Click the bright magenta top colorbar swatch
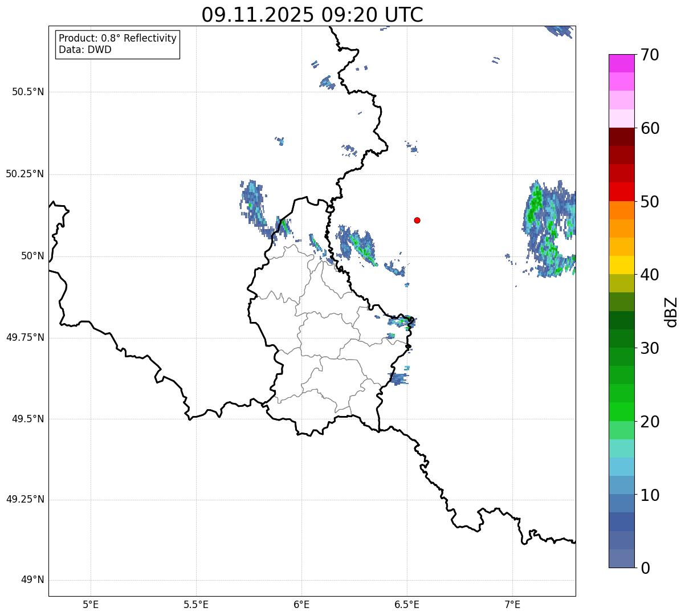This screenshot has height=616, width=685. click(x=622, y=63)
